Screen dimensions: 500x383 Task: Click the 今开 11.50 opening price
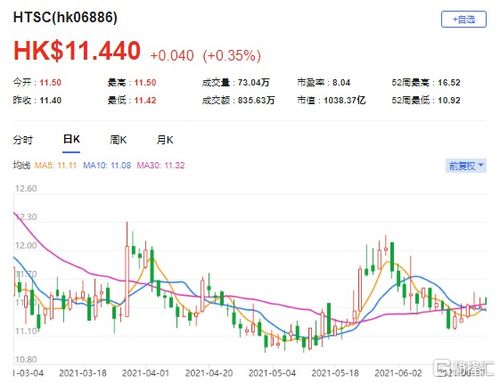click(37, 83)
